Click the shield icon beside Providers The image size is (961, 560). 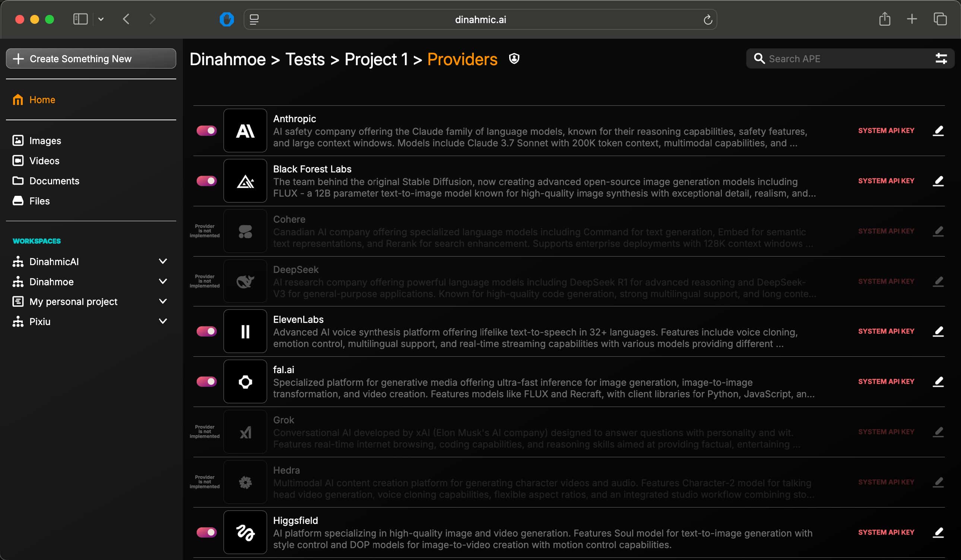coord(514,59)
